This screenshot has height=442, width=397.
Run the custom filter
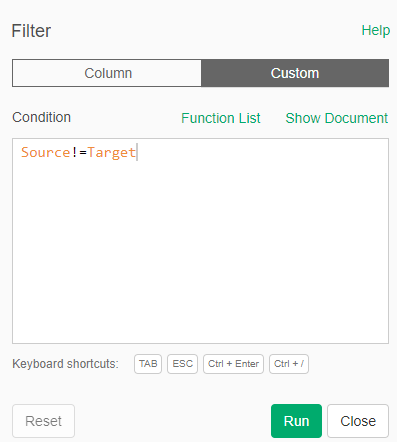[x=296, y=421]
